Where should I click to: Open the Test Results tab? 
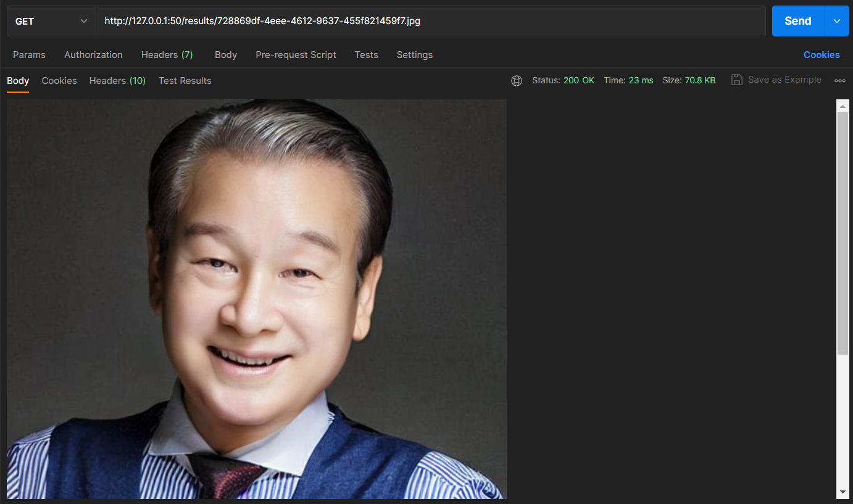click(185, 81)
